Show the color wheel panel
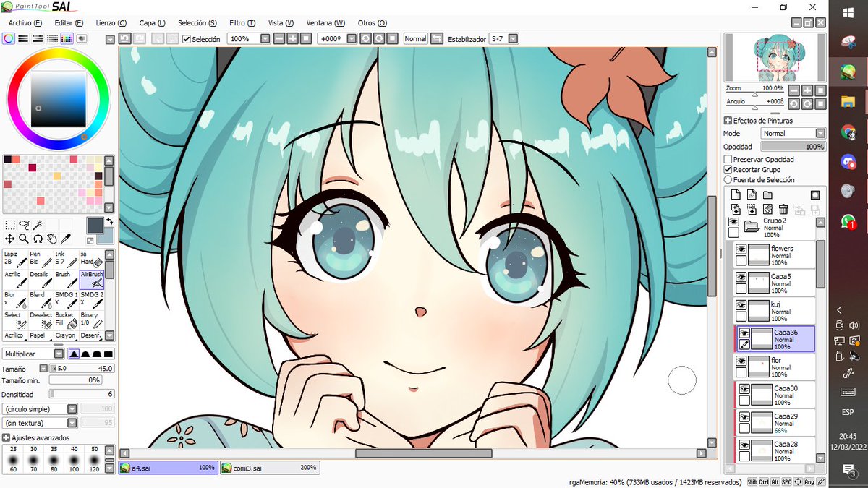The width and height of the screenshot is (868, 488). point(9,38)
